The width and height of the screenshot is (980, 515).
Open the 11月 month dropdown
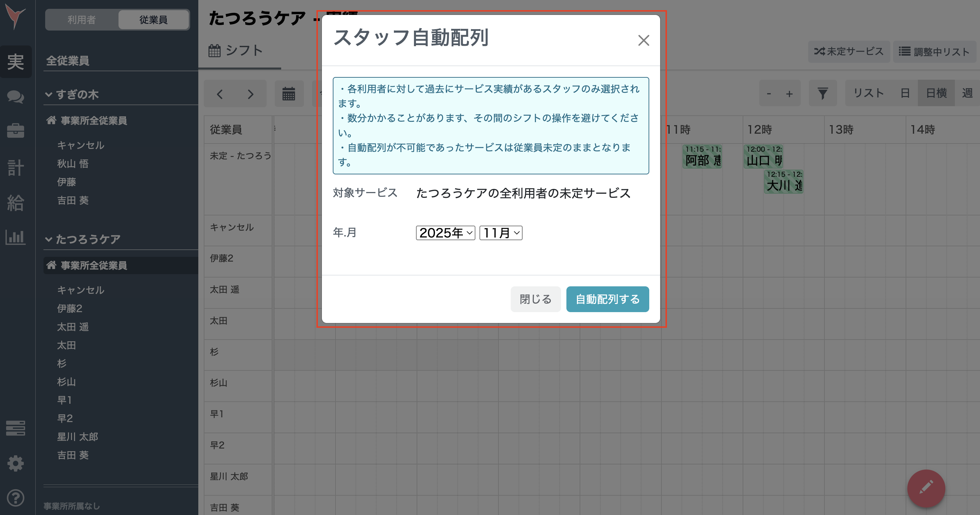[500, 233]
